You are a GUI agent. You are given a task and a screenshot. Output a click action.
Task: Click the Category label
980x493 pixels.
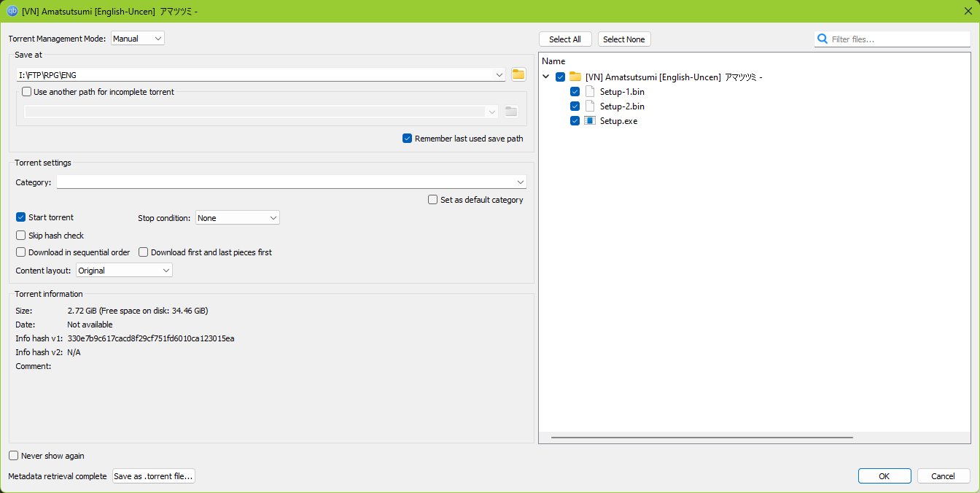pos(34,182)
